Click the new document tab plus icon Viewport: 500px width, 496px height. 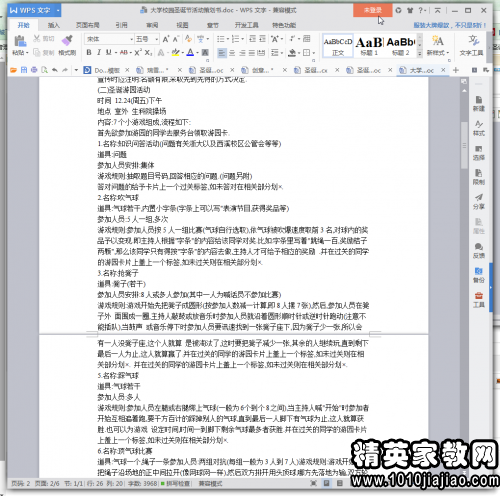coord(456,70)
